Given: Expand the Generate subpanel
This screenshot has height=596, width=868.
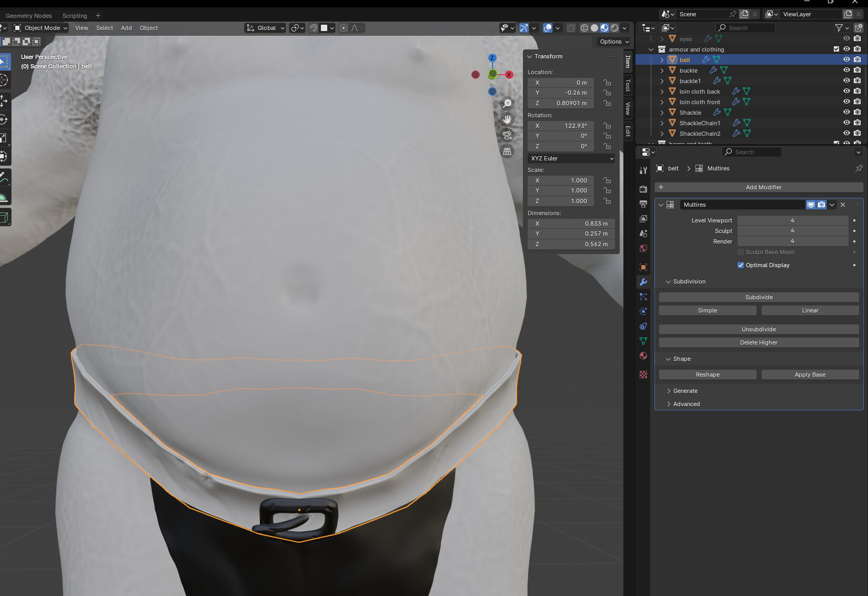Looking at the screenshot, I should 685,391.
